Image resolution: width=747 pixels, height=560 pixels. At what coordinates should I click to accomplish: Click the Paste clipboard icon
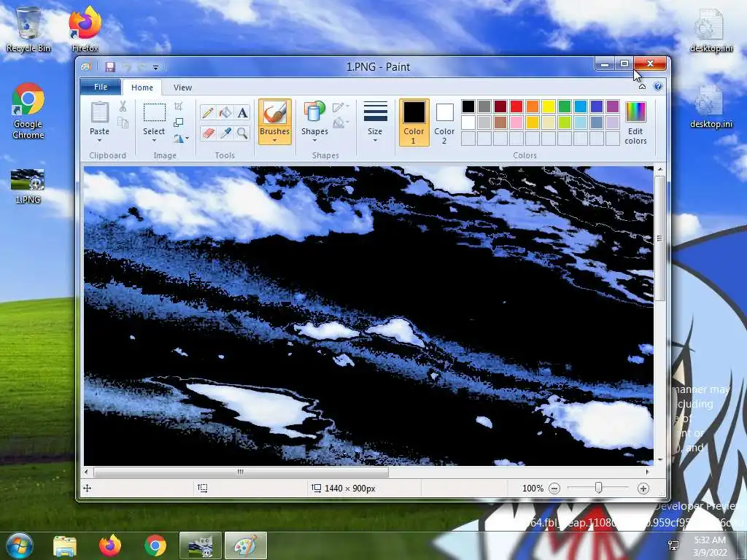coord(99,113)
